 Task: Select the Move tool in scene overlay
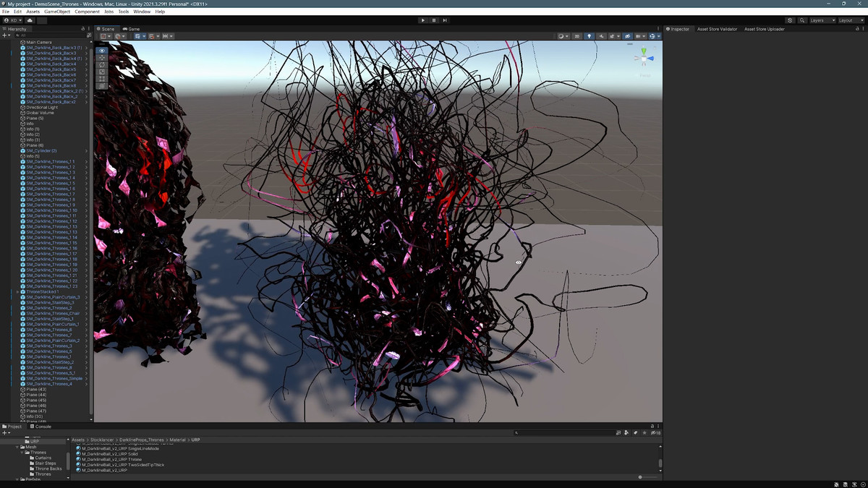[x=102, y=58]
